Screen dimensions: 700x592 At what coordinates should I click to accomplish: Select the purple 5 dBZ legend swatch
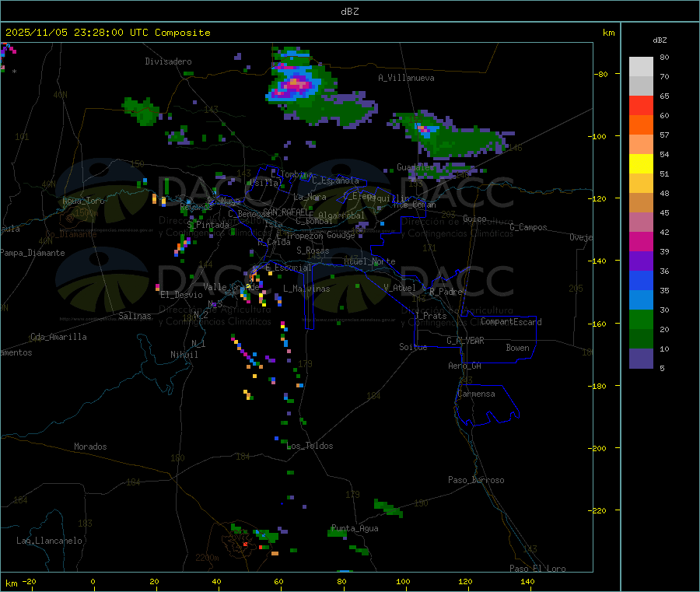pos(641,359)
